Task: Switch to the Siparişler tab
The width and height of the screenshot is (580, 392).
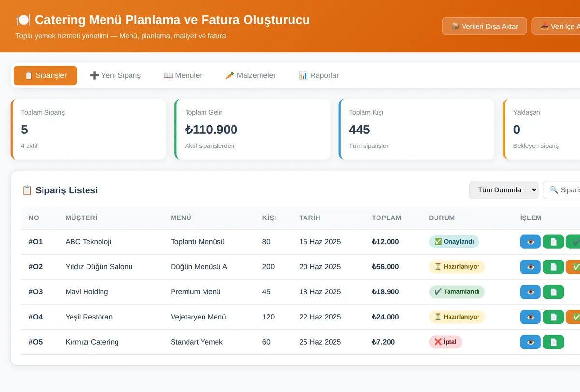Action: coord(45,75)
